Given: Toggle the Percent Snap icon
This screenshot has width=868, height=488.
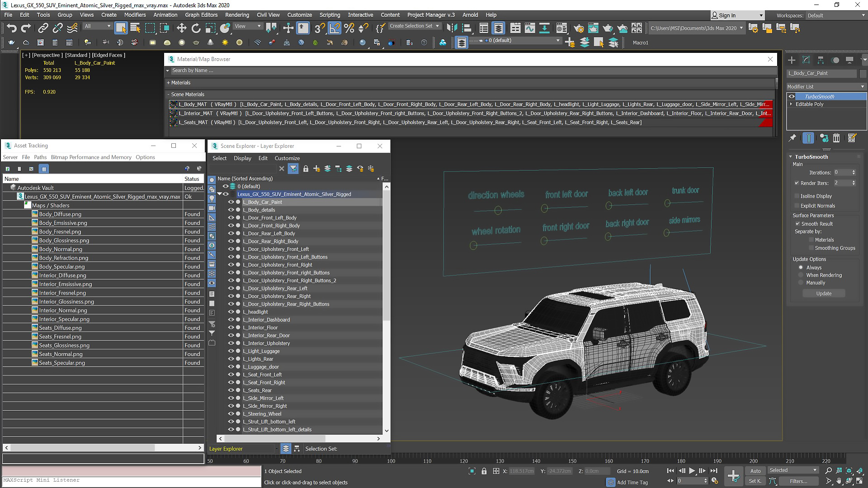Looking at the screenshot, I should 349,28.
